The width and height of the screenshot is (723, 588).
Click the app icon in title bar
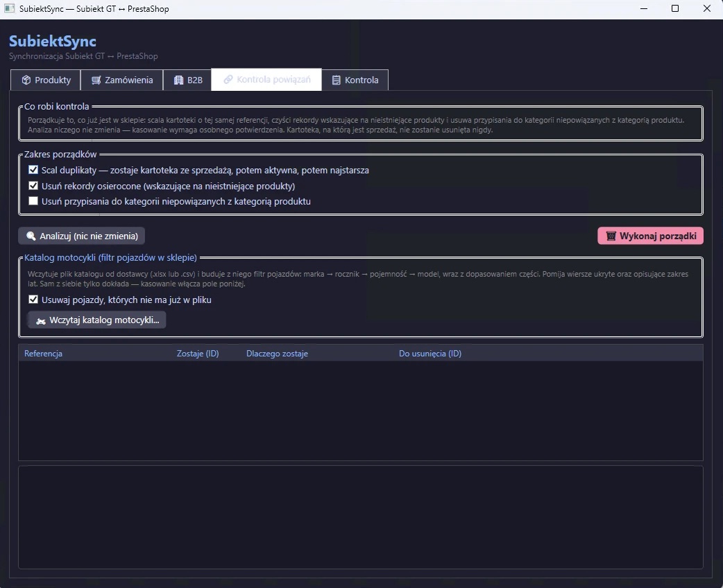[9, 9]
